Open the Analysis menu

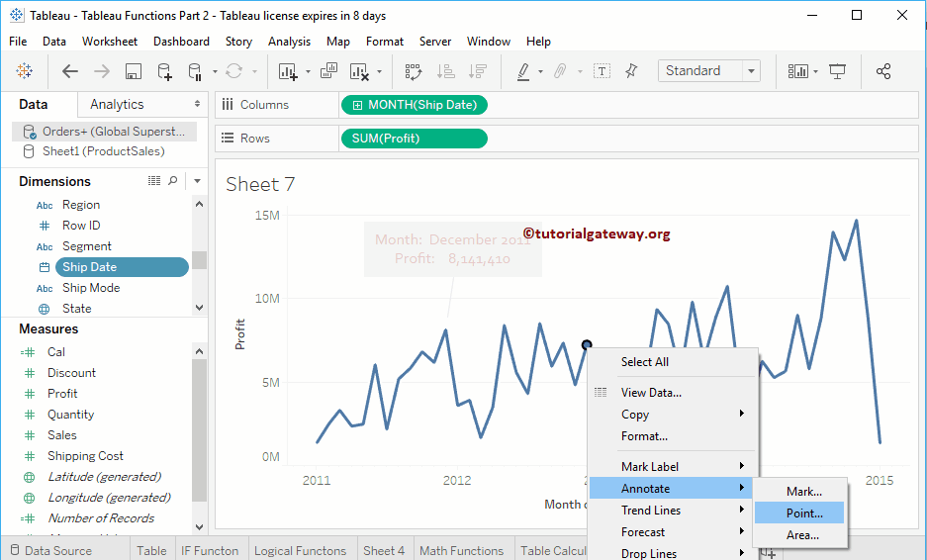point(289,42)
